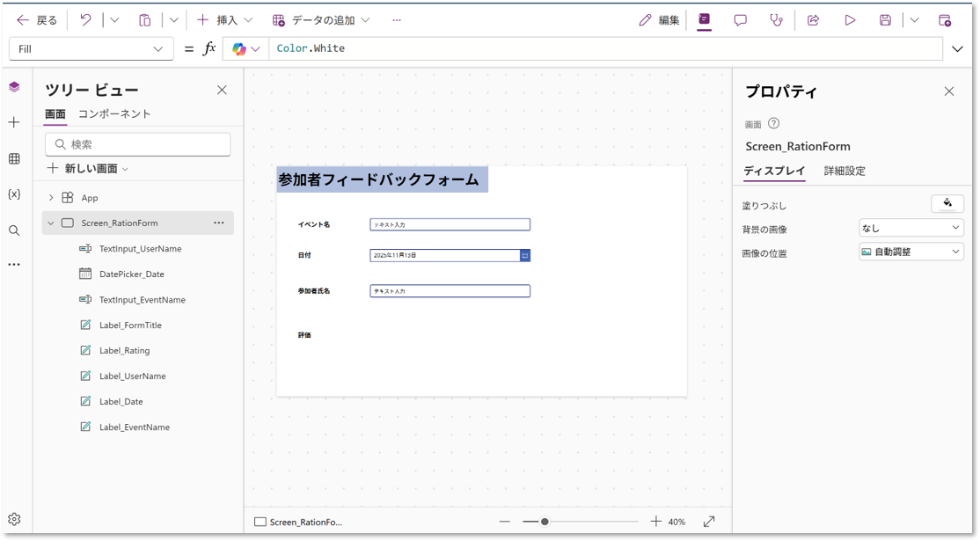The width and height of the screenshot is (980, 541).
Task: Switch to the コンポーネント tab
Action: pos(114,114)
